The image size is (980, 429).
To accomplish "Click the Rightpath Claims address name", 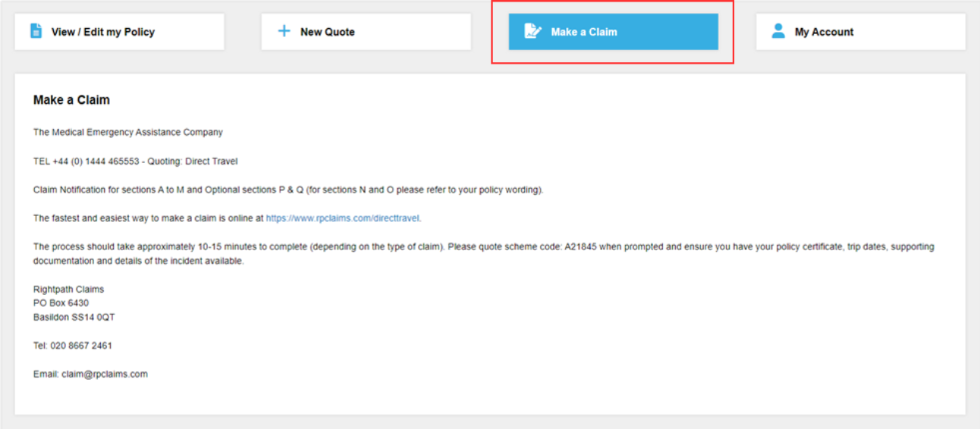I will pyautogui.click(x=68, y=290).
